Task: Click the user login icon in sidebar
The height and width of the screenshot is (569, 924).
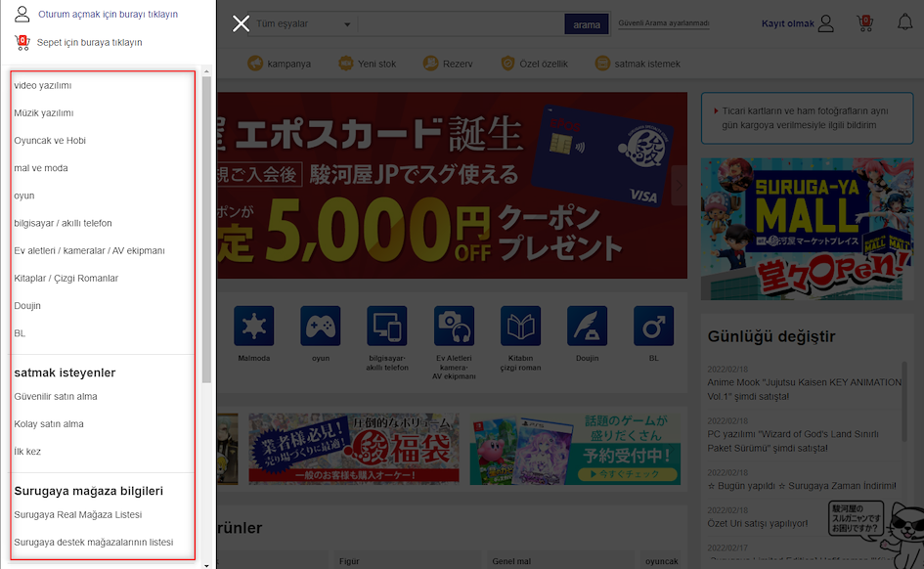Action: point(22,14)
